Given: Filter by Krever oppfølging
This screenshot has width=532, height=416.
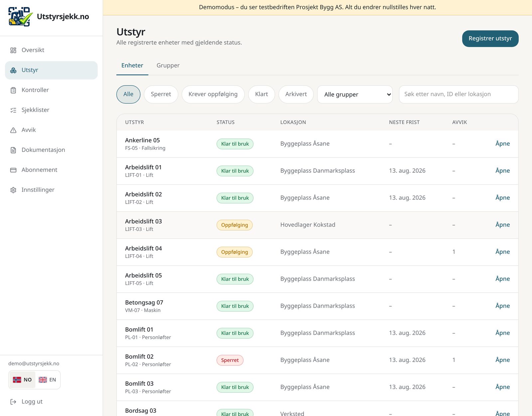Looking at the screenshot, I should point(213,95).
